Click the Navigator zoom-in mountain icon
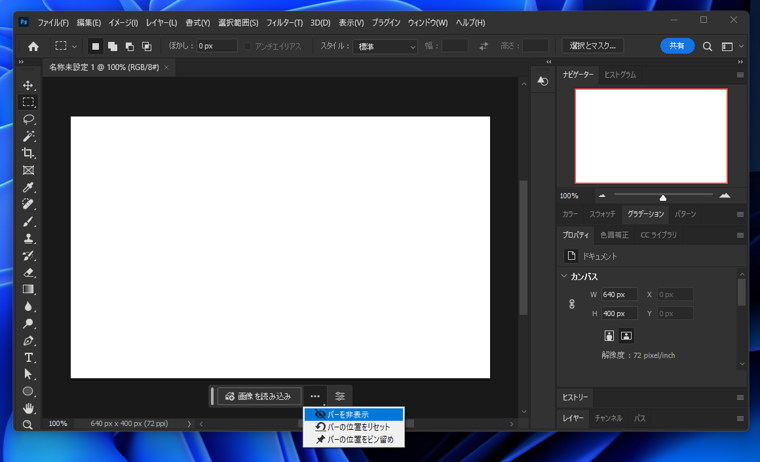 tap(725, 196)
